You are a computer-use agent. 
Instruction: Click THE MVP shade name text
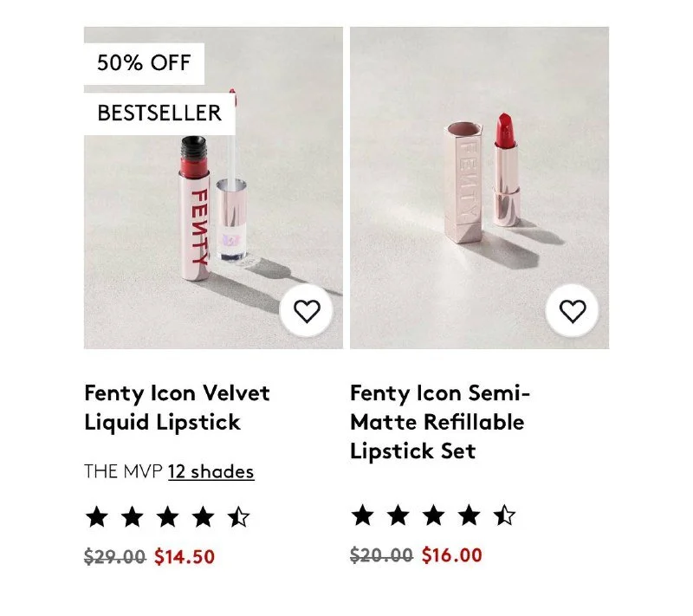coord(123,471)
